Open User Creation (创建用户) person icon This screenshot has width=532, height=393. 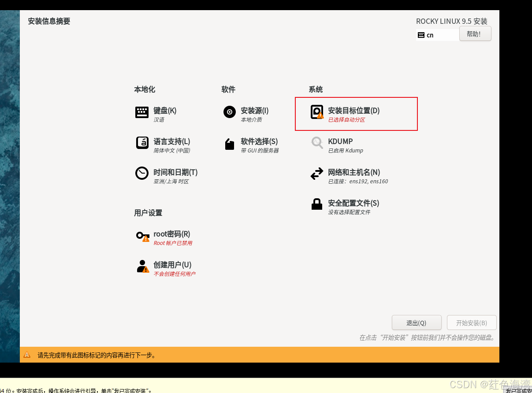pyautogui.click(x=142, y=266)
